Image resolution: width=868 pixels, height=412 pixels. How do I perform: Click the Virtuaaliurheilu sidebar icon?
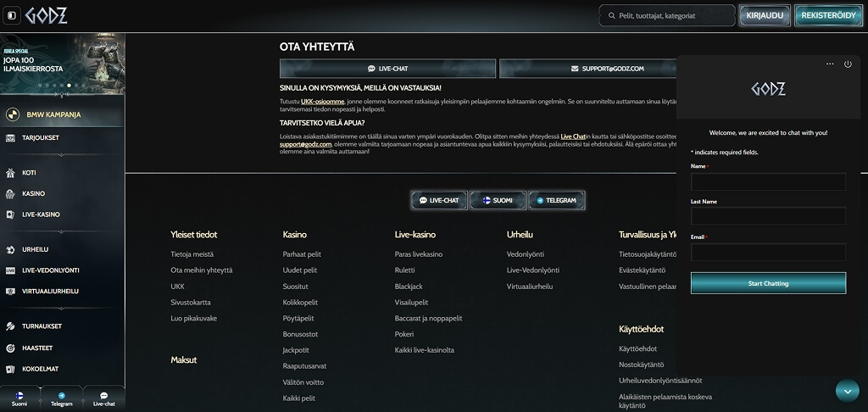point(10,292)
